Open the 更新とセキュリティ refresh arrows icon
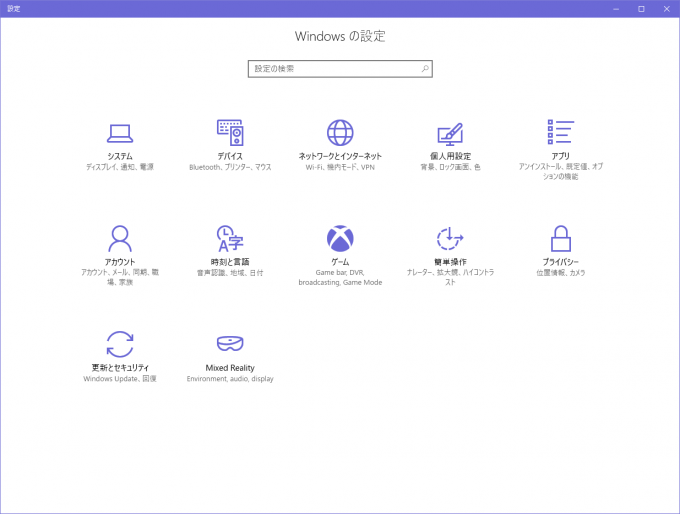The height and width of the screenshot is (514, 680). click(x=120, y=344)
